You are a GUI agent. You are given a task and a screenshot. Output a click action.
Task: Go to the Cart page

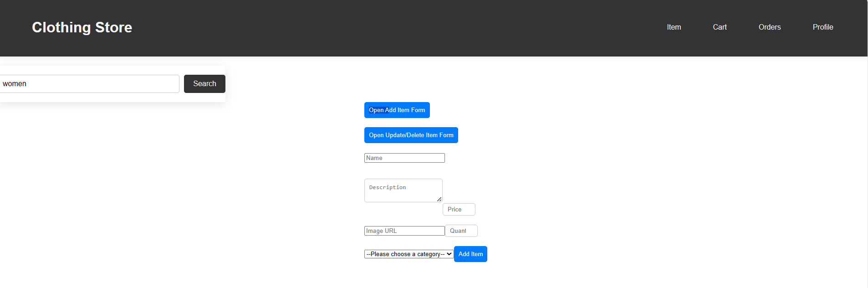[x=720, y=27]
